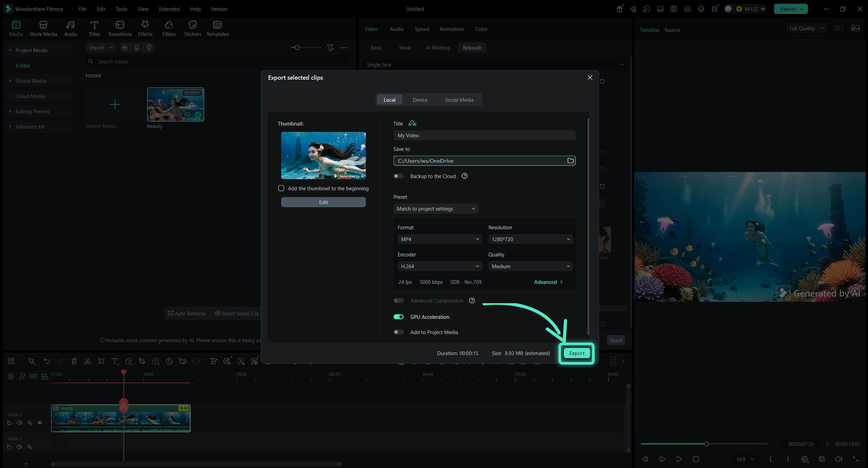Hide the Video 1 track
Screen dimensions: 868x468
tap(40, 422)
